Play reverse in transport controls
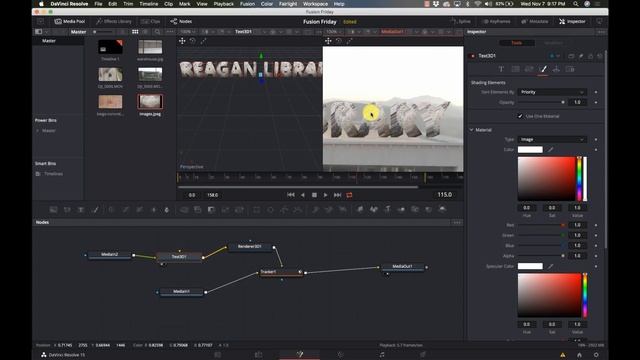Image resolution: width=640 pixels, height=360 pixels. [x=302, y=195]
